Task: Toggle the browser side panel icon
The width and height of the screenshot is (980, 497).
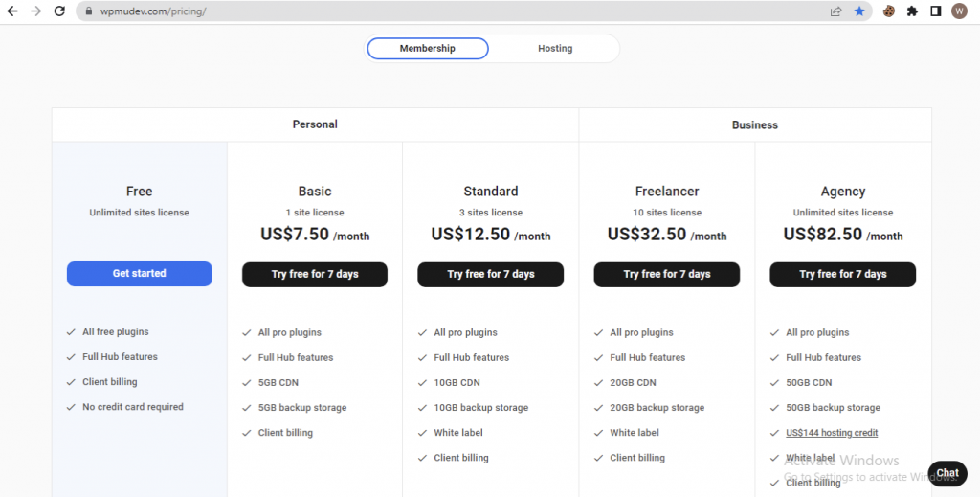Action: [x=936, y=11]
